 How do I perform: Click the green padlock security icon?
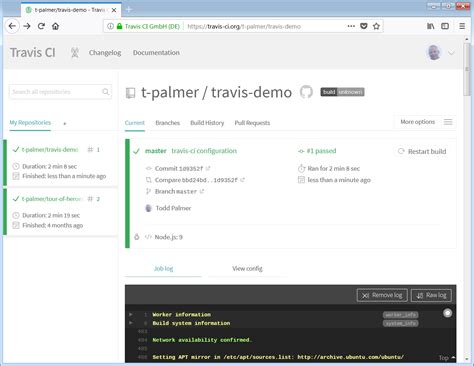(x=119, y=26)
